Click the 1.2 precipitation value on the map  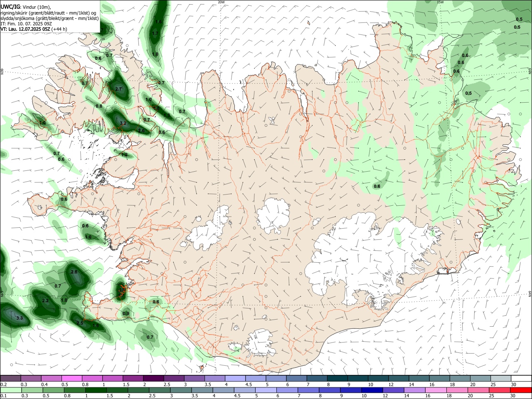point(124,155)
